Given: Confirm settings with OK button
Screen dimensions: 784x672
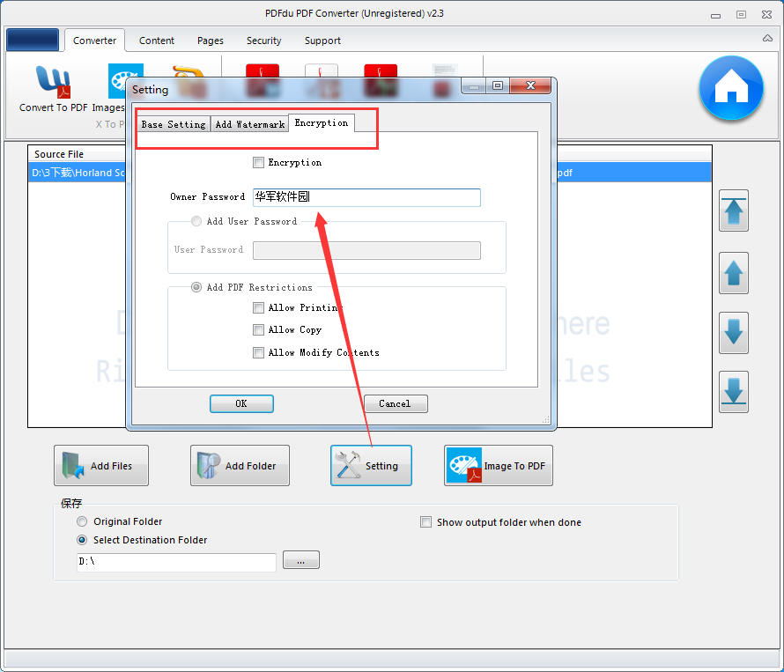Looking at the screenshot, I should tap(241, 403).
